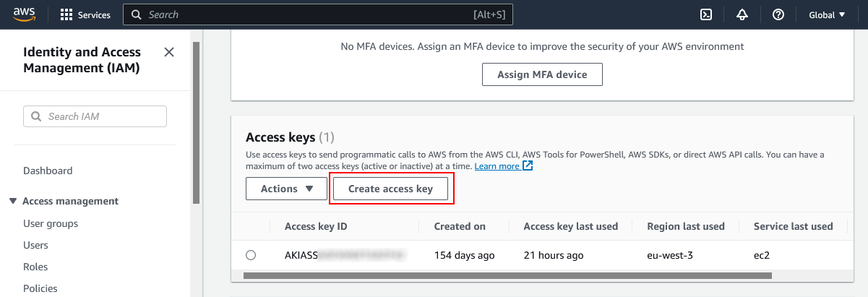Click the ec2 service cell

point(760,255)
